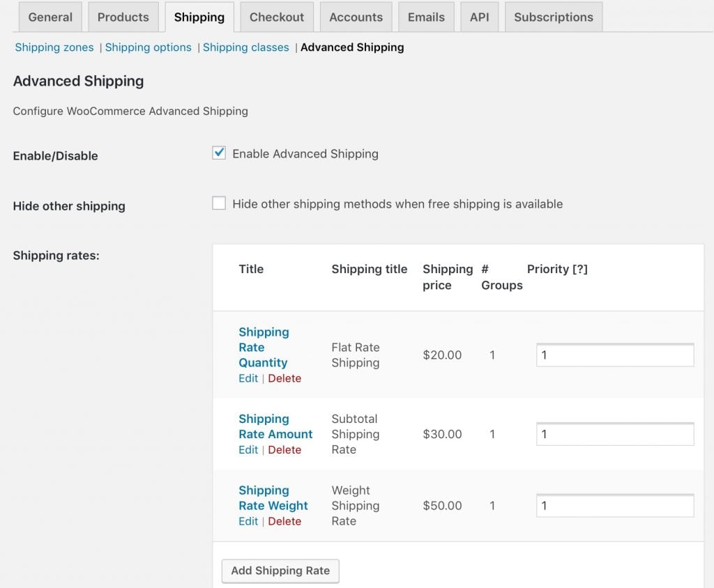This screenshot has height=588, width=714.
Task: Switch to the Subscriptions tab
Action: (553, 17)
